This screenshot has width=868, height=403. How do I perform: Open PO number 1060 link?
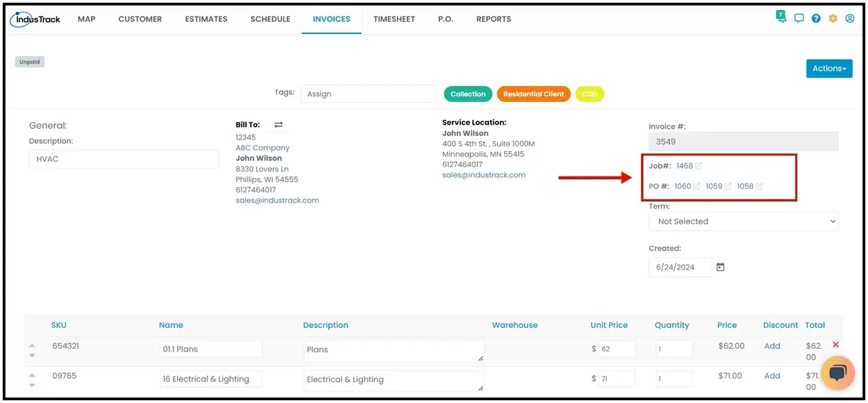[x=682, y=187]
